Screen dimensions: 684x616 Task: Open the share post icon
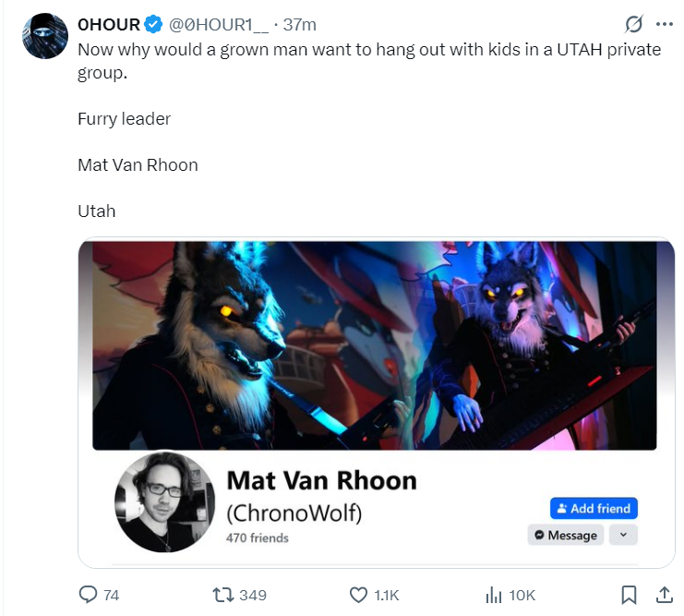(665, 595)
